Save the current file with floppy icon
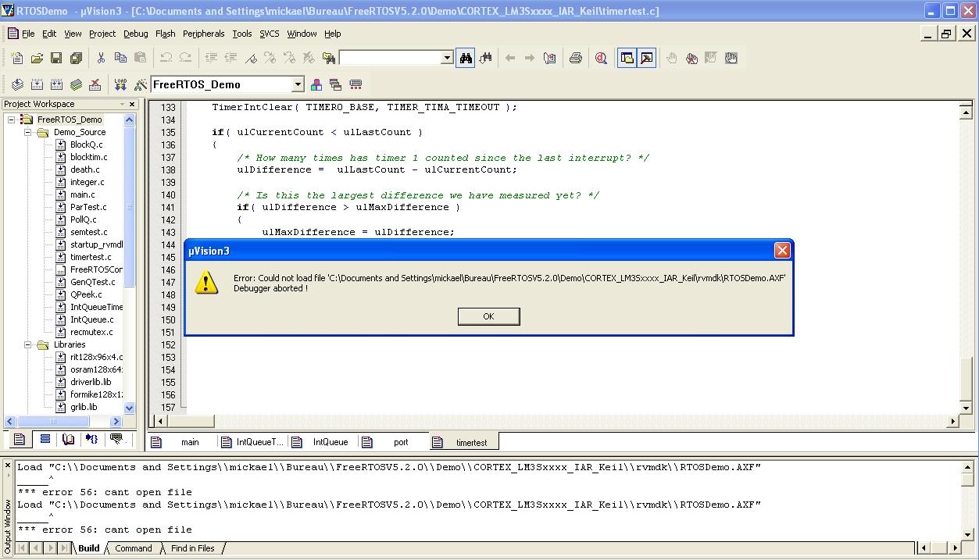The height and width of the screenshot is (560, 979). [x=56, y=58]
